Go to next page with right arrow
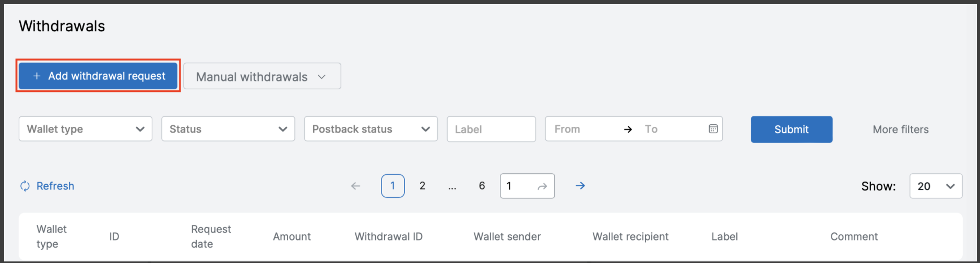The height and width of the screenshot is (263, 980). tap(580, 186)
